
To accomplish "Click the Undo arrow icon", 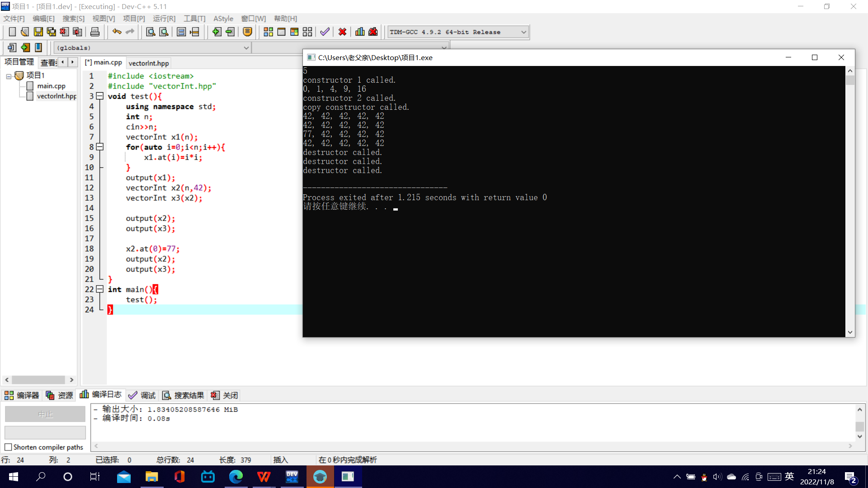I will point(117,32).
